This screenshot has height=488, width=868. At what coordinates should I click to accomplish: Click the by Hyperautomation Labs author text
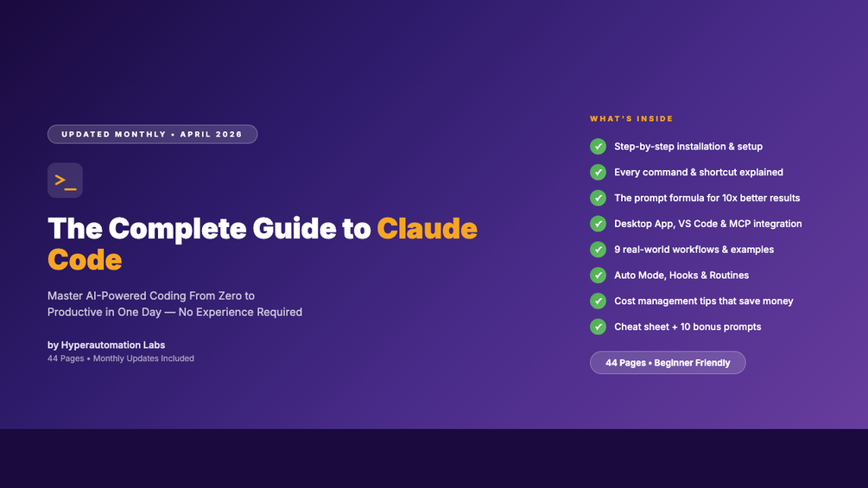tap(106, 345)
